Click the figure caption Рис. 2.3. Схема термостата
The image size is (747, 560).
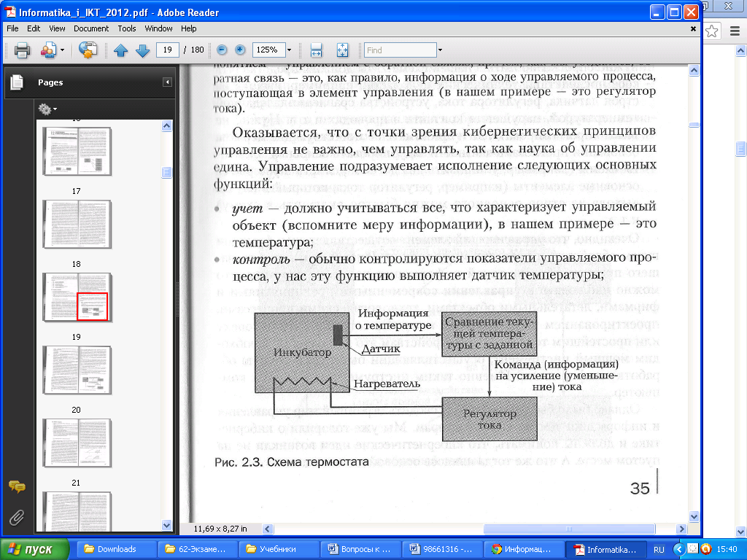292,462
